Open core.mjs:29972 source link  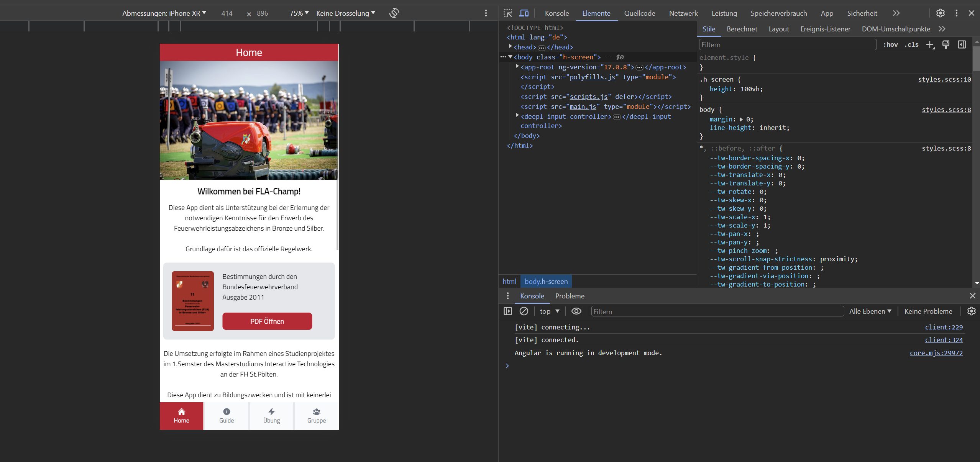coord(936,352)
